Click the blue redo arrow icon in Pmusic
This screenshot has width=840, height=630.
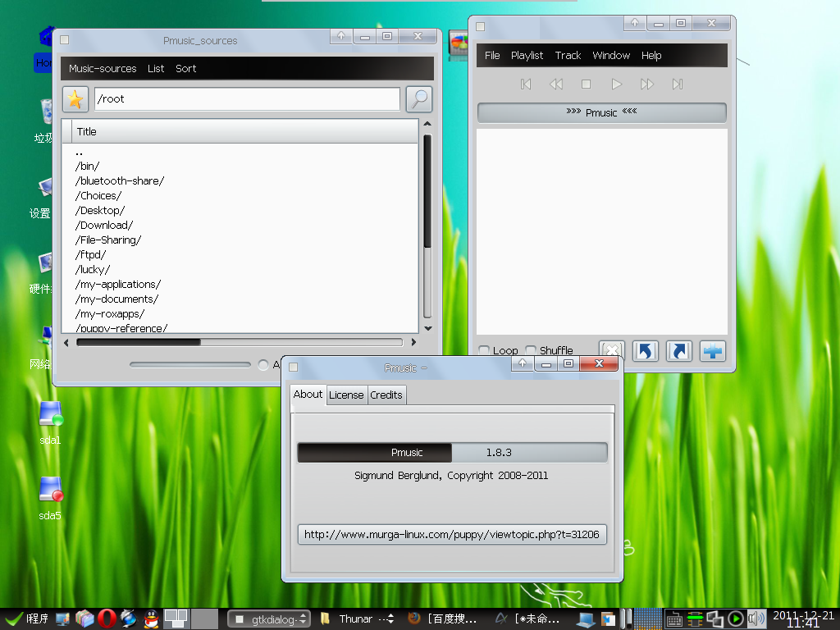678,351
